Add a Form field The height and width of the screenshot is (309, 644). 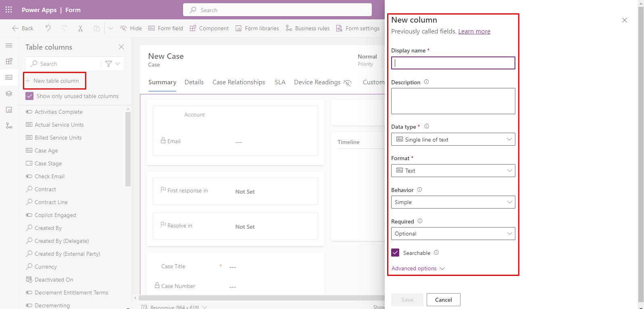166,28
